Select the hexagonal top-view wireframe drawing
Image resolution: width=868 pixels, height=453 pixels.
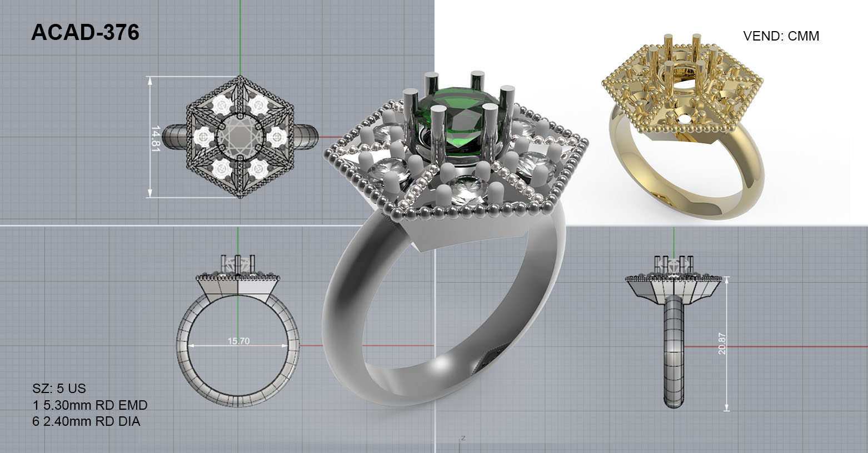(240, 137)
